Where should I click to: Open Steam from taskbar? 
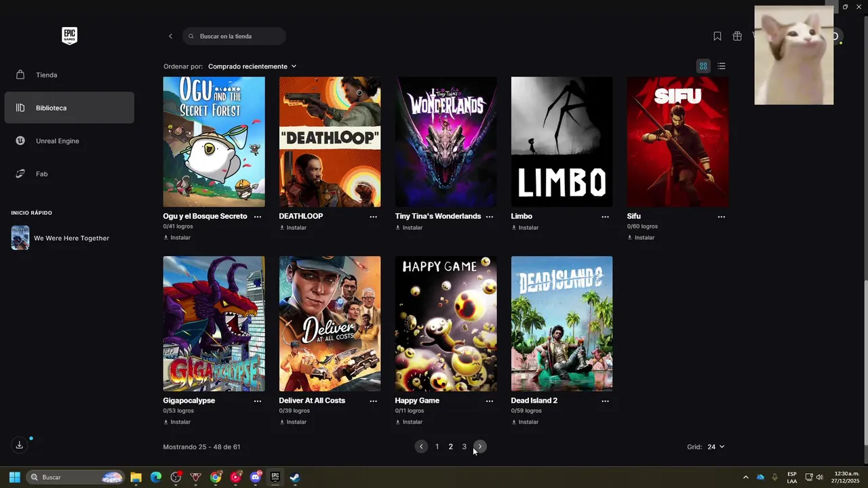pos(295,477)
